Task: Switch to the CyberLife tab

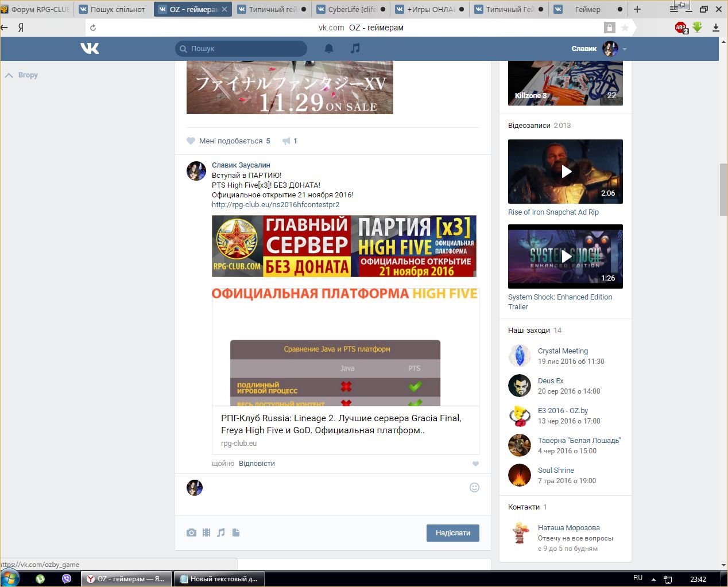Action: pos(350,9)
